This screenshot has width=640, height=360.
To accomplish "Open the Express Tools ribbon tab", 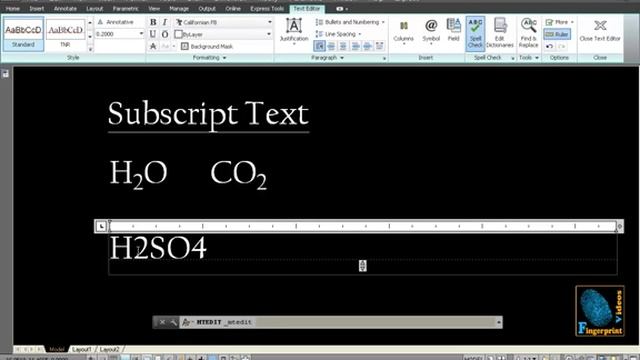I will (267, 9).
